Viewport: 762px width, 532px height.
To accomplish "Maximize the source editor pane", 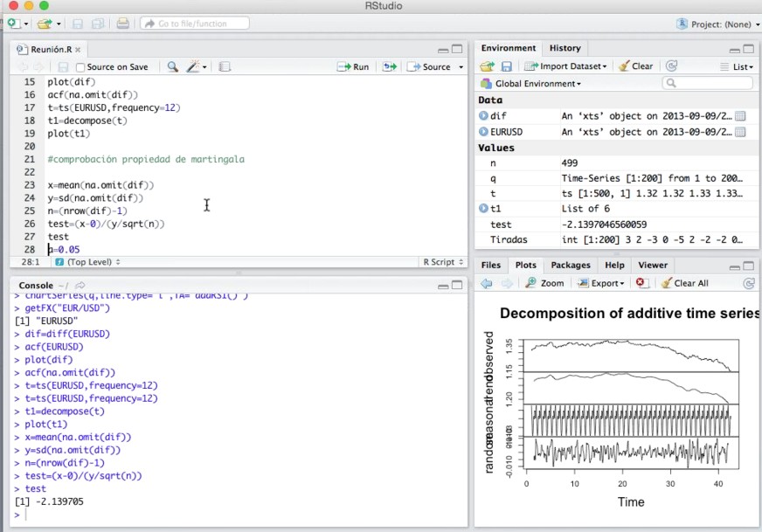I will tap(457, 49).
